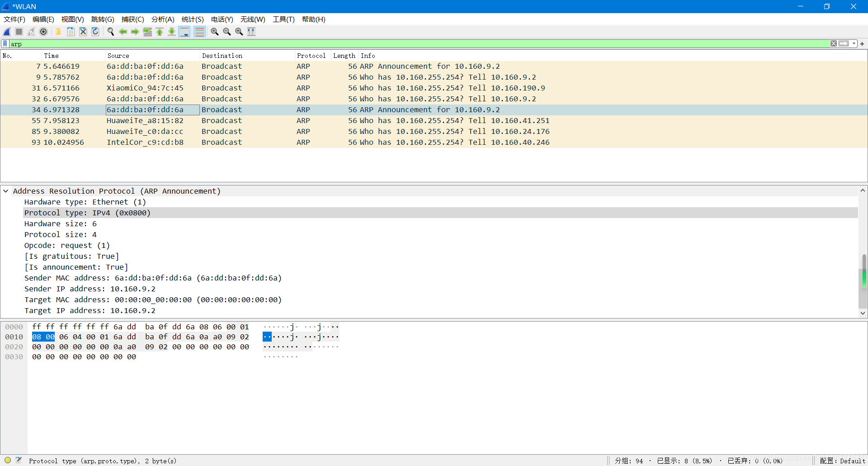
Task: Open the 捕获(C) menu
Action: tap(133, 19)
